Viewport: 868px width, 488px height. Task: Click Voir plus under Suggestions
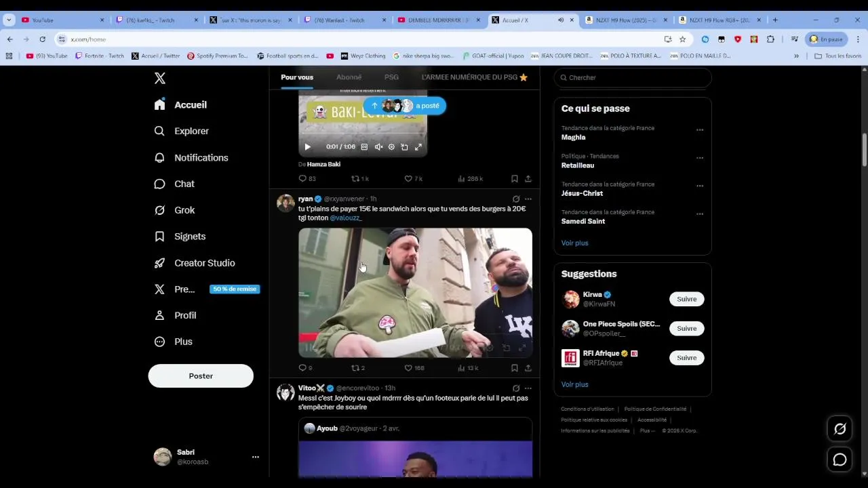[x=574, y=384]
